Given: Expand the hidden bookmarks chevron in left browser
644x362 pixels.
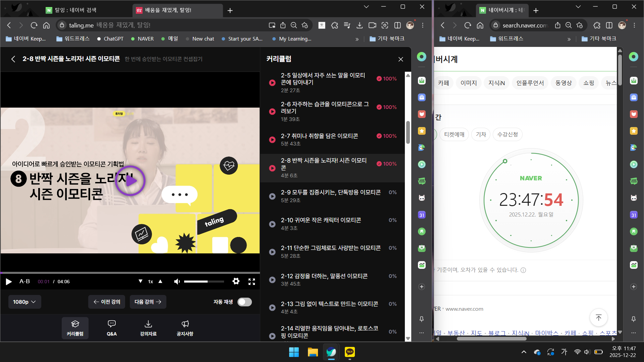Looking at the screenshot, I should click(x=357, y=39).
